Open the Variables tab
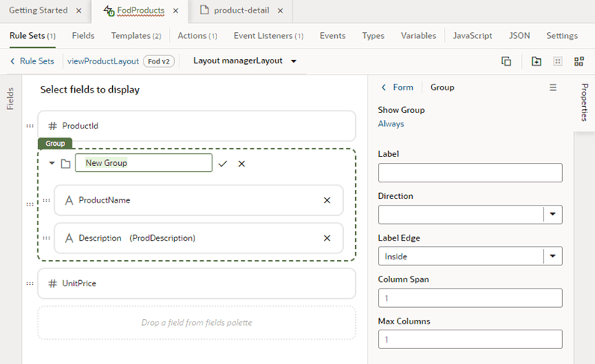 click(419, 36)
